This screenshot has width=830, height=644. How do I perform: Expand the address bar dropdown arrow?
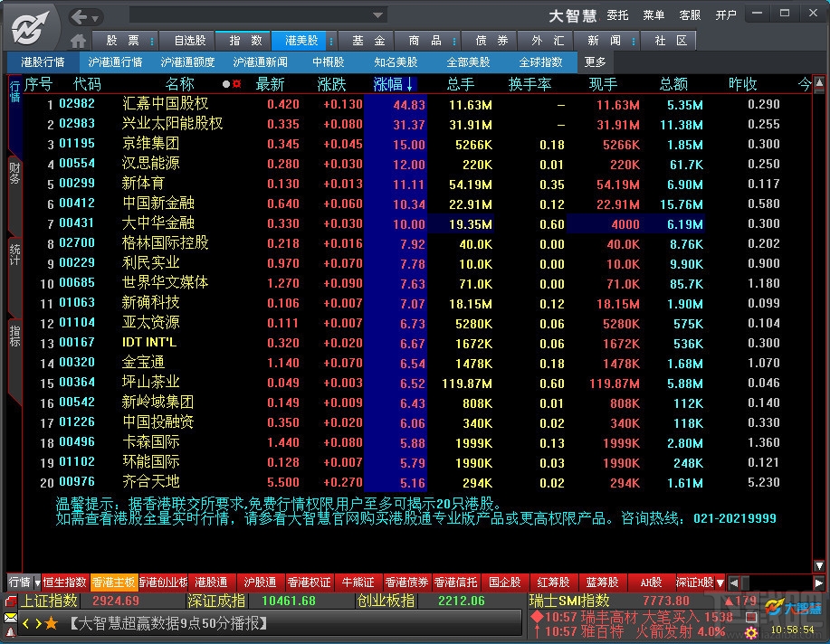(x=377, y=15)
